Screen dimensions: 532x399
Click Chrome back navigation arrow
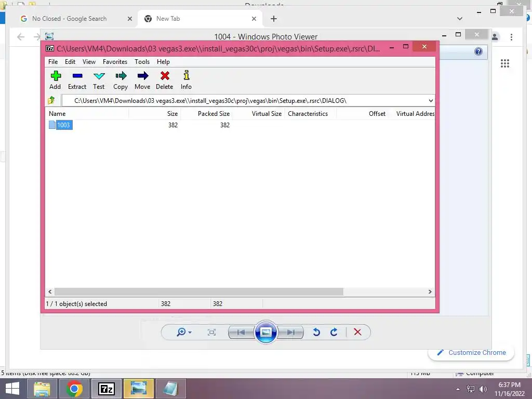coord(21,37)
